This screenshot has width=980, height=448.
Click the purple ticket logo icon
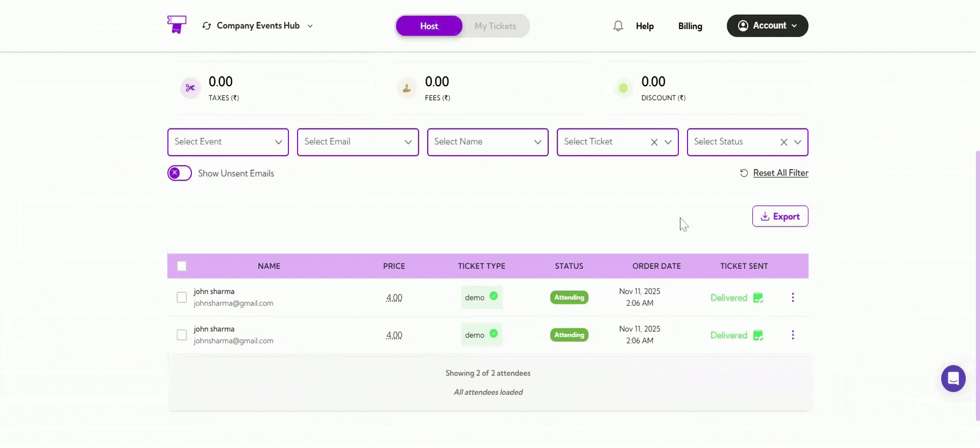pyautogui.click(x=177, y=24)
